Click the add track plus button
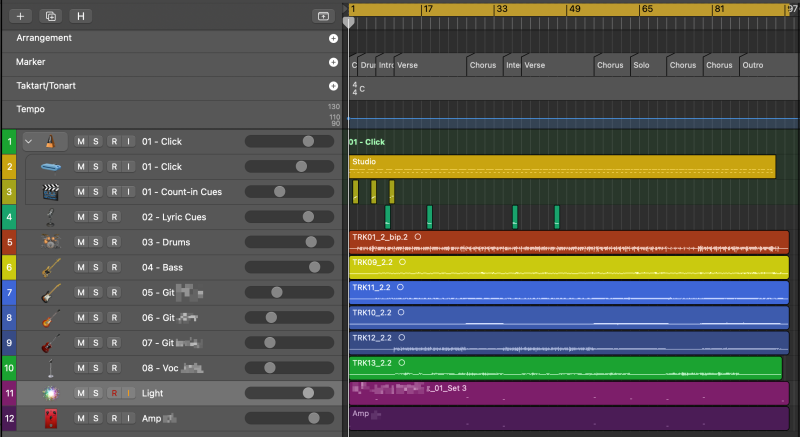800x437 pixels. (20, 16)
